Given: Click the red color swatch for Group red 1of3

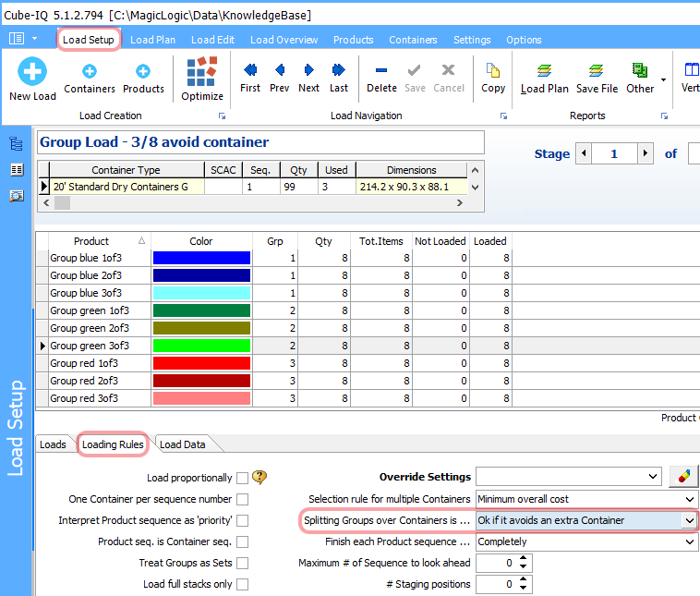Looking at the screenshot, I should point(200,363).
